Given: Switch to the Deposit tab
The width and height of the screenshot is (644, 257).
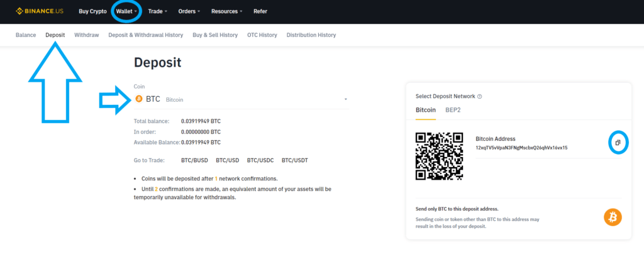Looking at the screenshot, I should (x=55, y=35).
